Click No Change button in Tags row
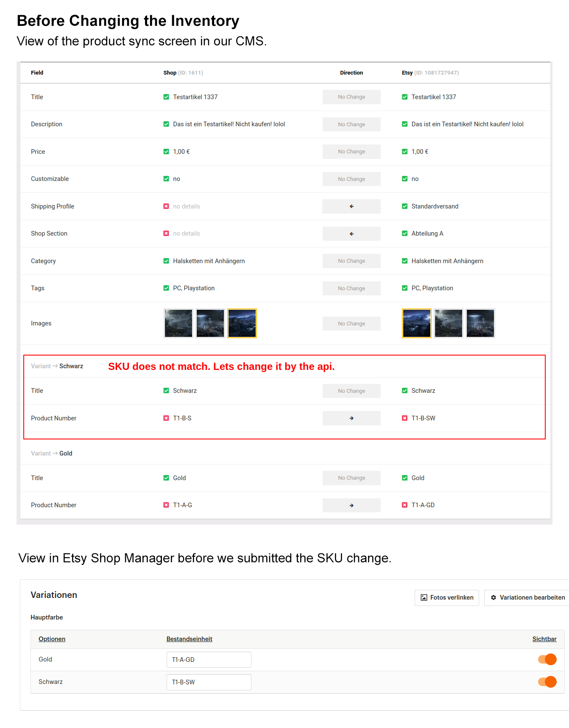The image size is (569, 728). click(x=351, y=288)
